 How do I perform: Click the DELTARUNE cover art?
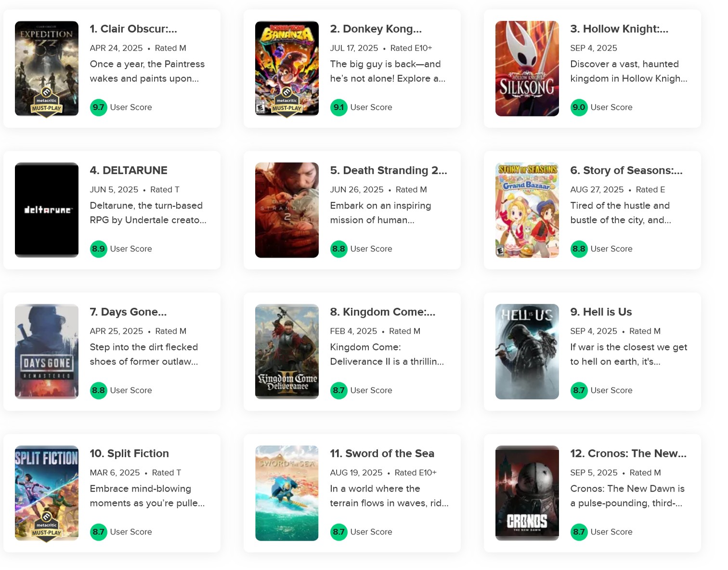pos(46,210)
